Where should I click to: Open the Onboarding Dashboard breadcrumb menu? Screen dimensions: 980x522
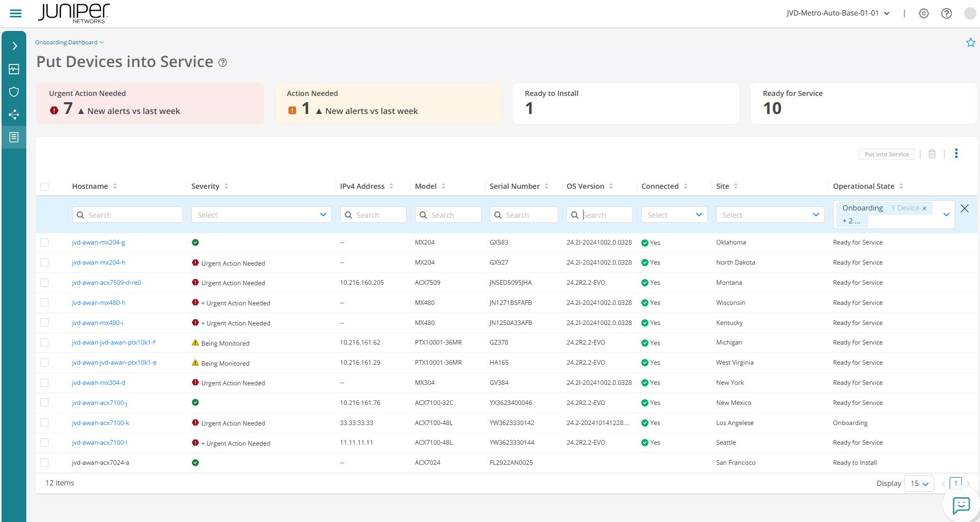(69, 43)
